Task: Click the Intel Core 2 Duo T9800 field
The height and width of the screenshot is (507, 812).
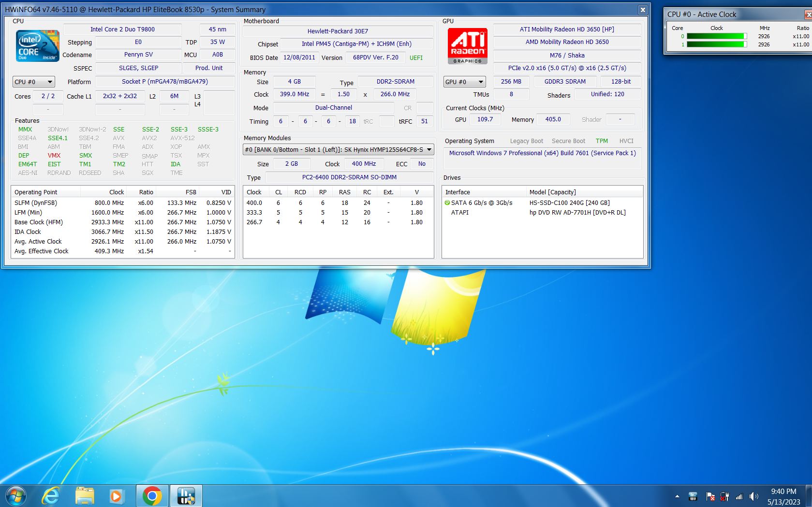Action: point(122,29)
